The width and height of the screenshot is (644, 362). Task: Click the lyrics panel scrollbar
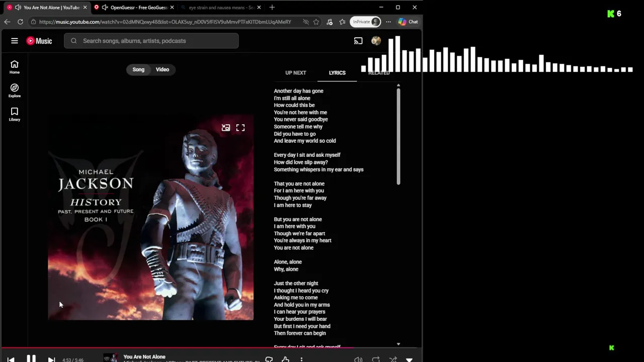click(x=398, y=136)
